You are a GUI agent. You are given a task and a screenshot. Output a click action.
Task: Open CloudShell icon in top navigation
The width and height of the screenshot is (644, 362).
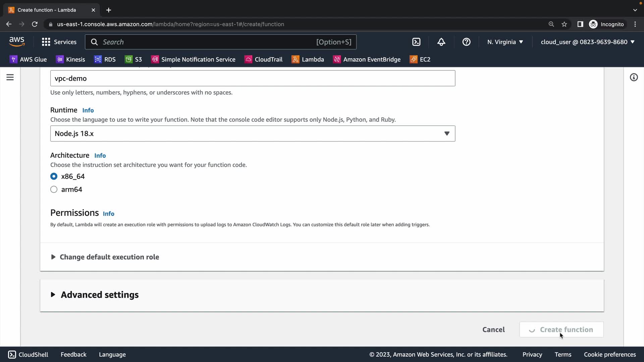(416, 42)
